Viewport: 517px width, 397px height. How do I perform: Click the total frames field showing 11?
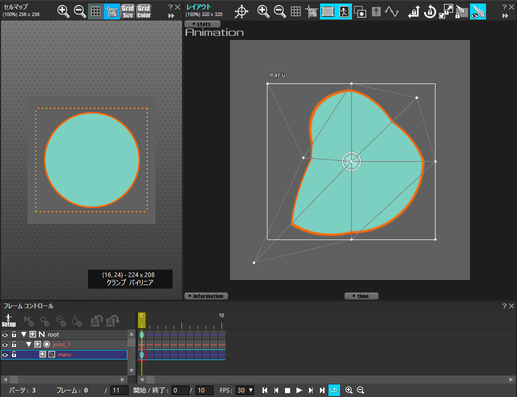[119, 390]
